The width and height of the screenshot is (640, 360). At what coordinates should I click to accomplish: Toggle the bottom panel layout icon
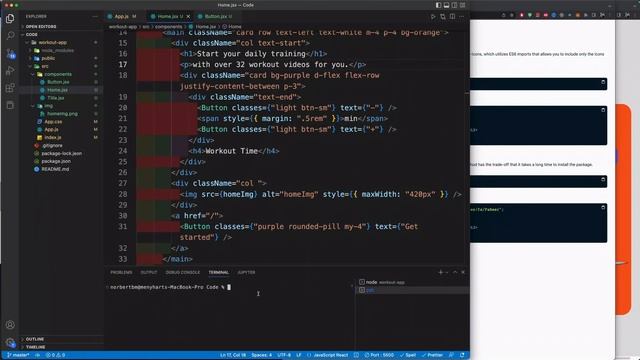447,5
